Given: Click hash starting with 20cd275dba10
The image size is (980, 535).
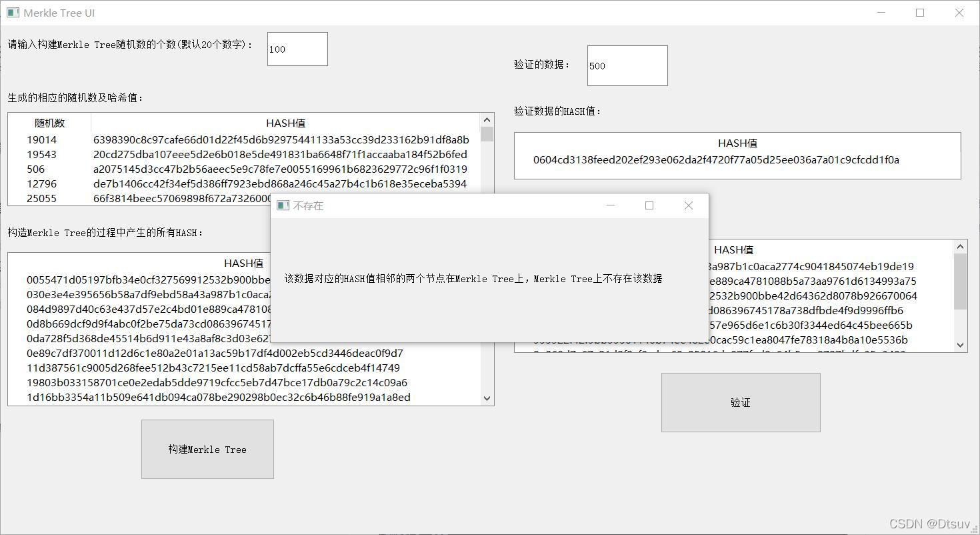Looking at the screenshot, I should [x=281, y=154].
